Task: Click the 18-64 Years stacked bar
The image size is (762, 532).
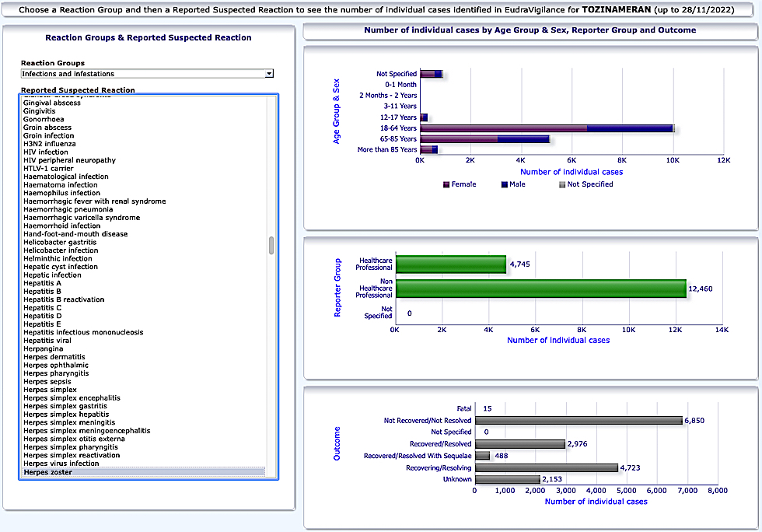Action: [547, 128]
